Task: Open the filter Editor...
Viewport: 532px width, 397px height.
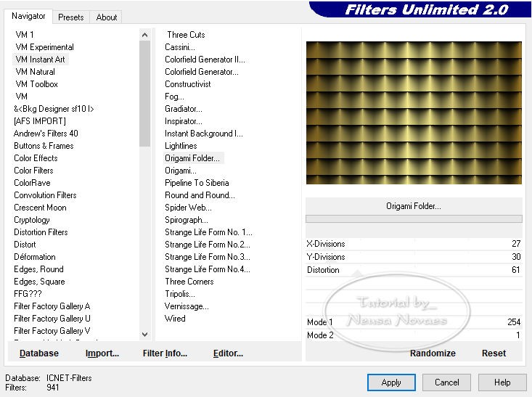Action: pyautogui.click(x=228, y=353)
